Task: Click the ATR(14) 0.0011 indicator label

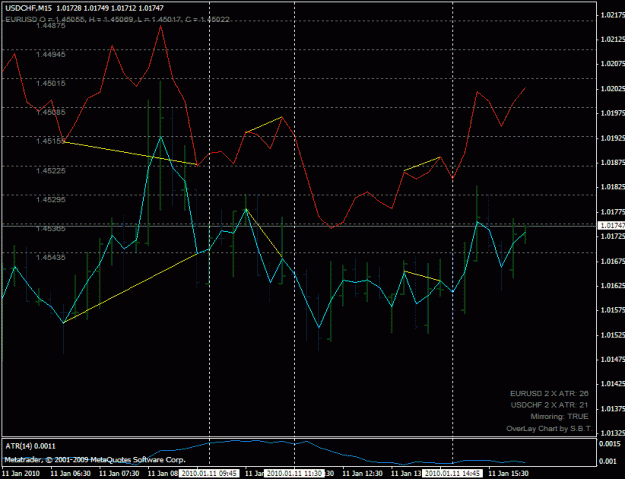Action: [x=30, y=446]
